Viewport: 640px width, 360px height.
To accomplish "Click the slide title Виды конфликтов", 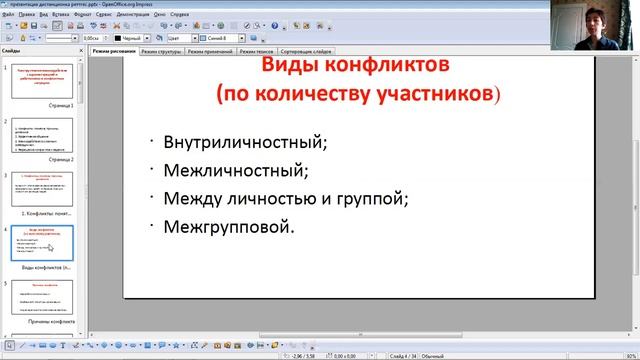I will (356, 64).
